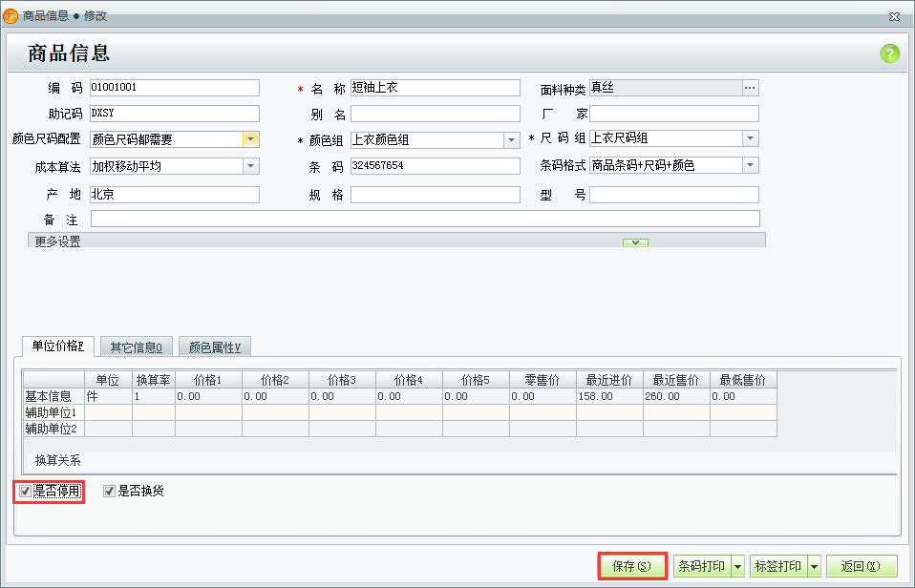Switch to the 颜色属性 tab
The width and height of the screenshot is (915, 588).
tap(214, 346)
